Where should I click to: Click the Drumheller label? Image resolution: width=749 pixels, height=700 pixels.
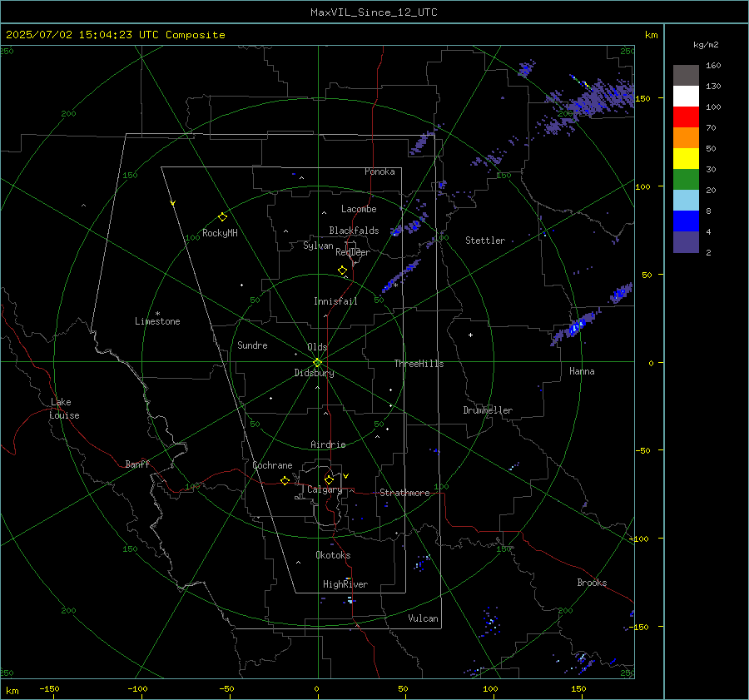pos(488,410)
